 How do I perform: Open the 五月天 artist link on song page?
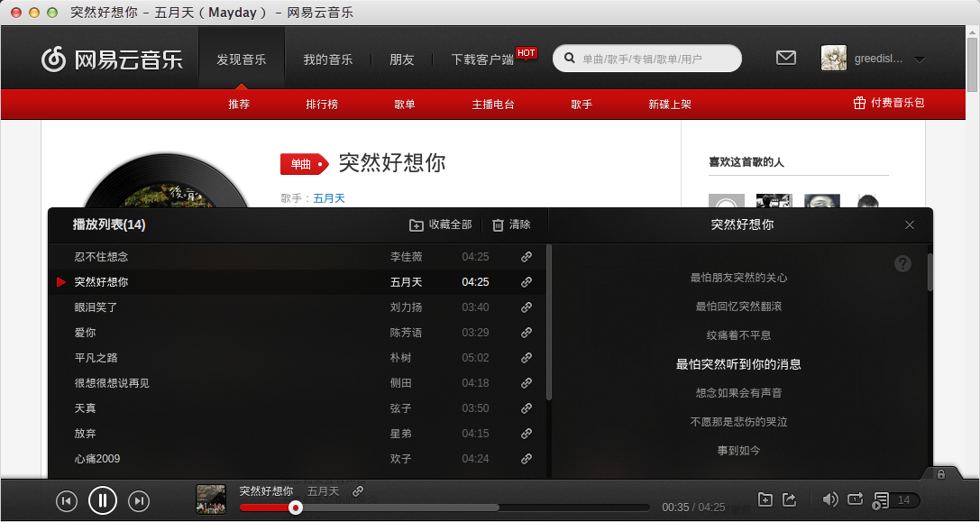[329, 198]
